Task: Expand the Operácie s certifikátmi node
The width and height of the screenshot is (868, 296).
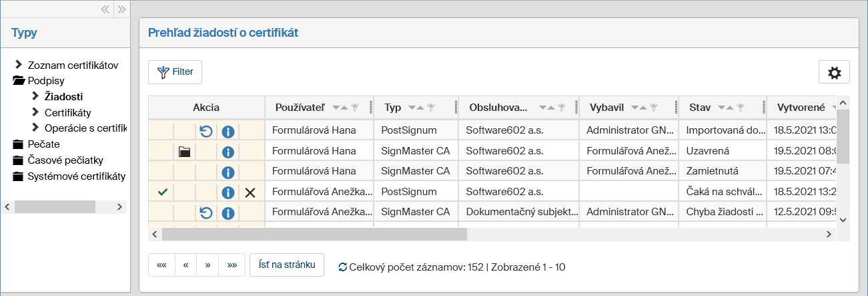Action: click(x=35, y=127)
